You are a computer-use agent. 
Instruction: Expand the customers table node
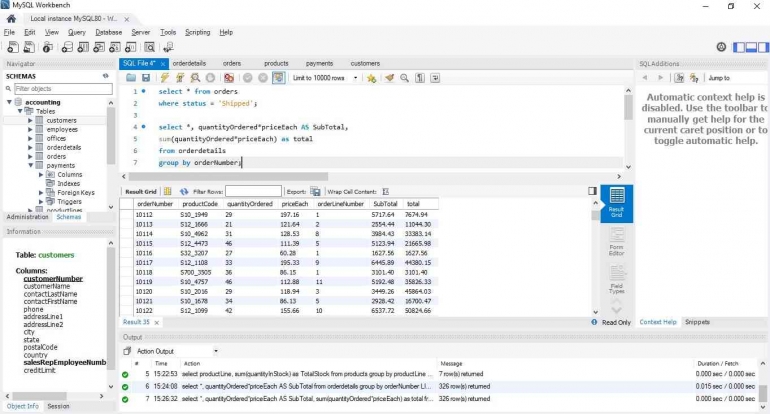click(x=30, y=120)
